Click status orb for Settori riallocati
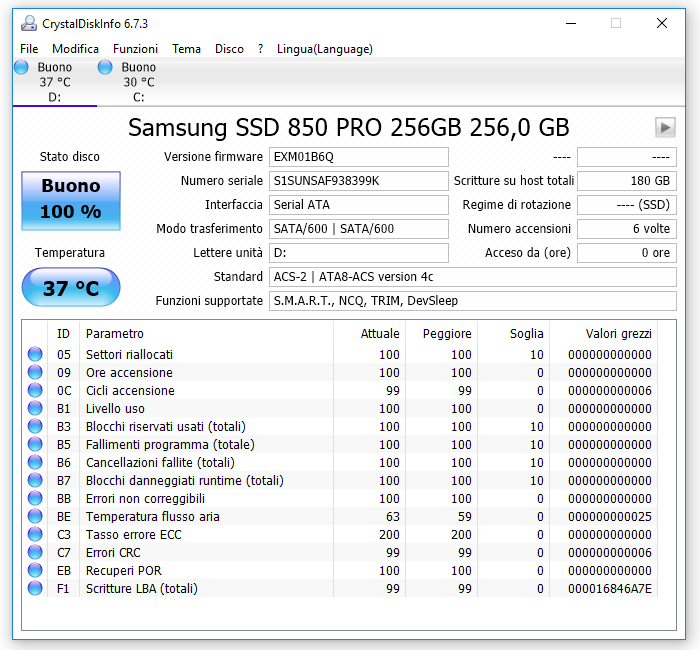700x650 pixels. 35,354
